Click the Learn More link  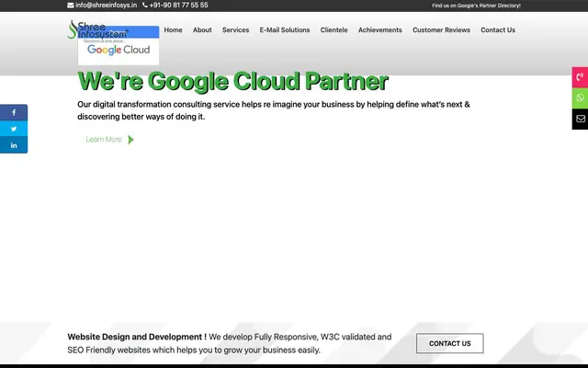pos(104,140)
